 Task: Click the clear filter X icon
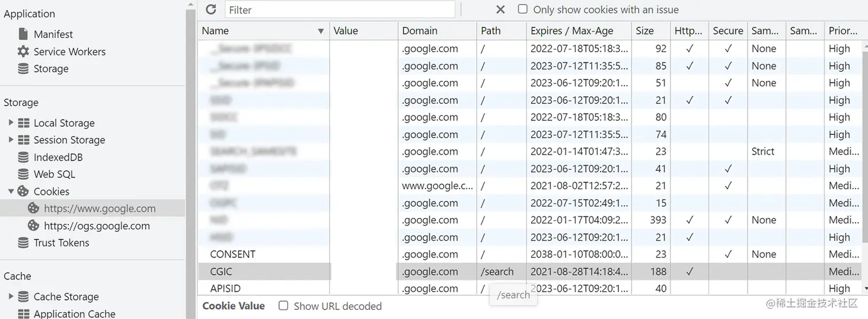(x=501, y=9)
